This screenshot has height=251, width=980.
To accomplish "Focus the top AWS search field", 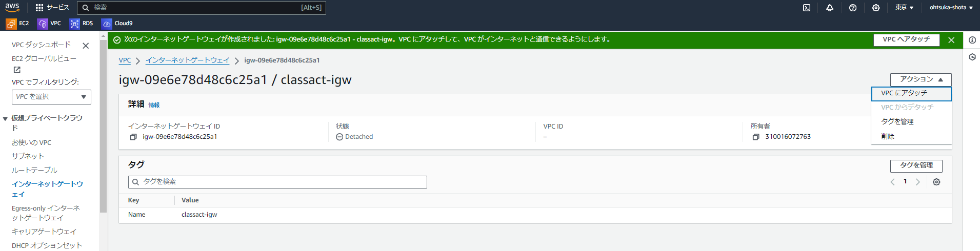I will pyautogui.click(x=201, y=8).
